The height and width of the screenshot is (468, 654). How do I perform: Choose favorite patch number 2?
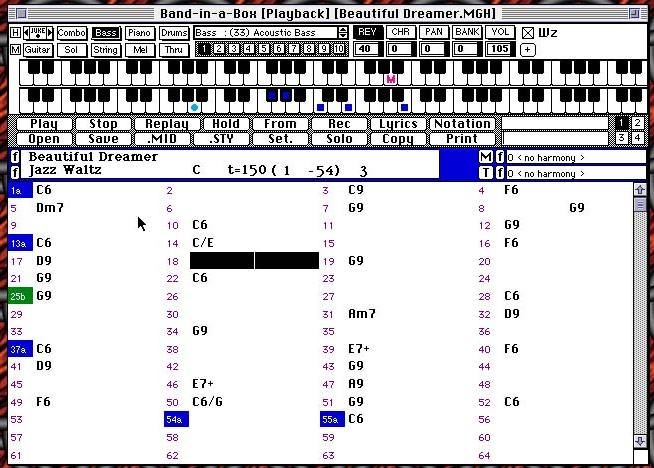pyautogui.click(x=219, y=49)
